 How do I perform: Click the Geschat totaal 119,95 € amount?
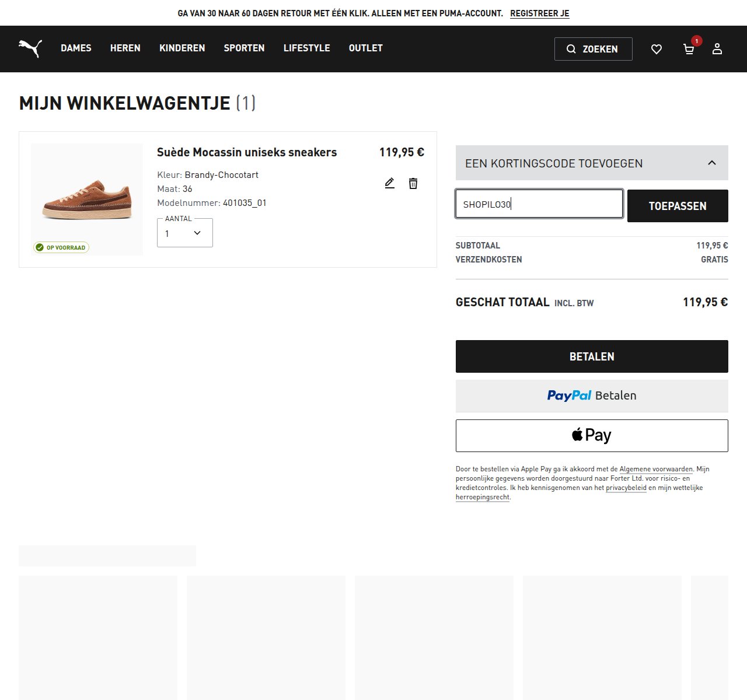pos(706,302)
